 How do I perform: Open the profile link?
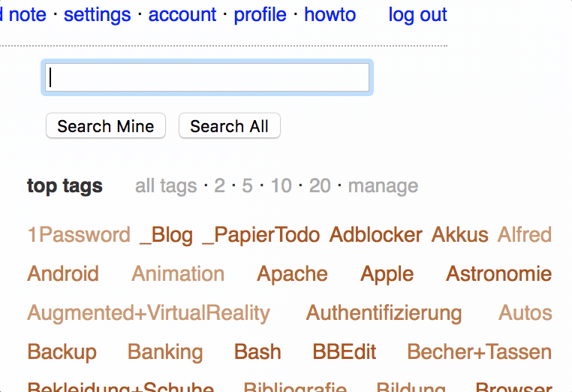[260, 14]
